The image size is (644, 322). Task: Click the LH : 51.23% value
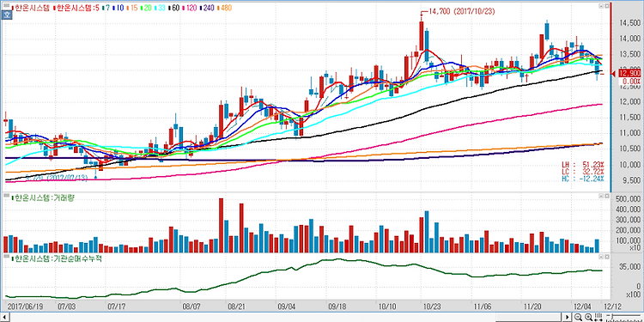pyautogui.click(x=583, y=164)
